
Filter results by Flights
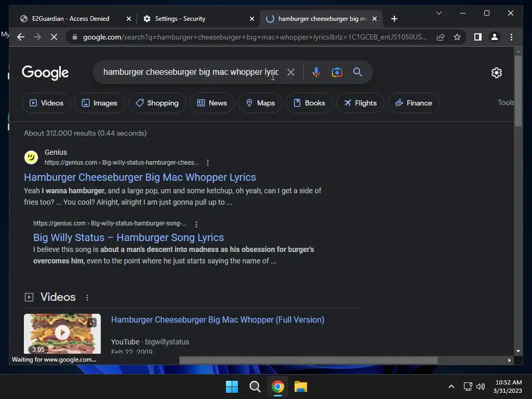(x=360, y=103)
